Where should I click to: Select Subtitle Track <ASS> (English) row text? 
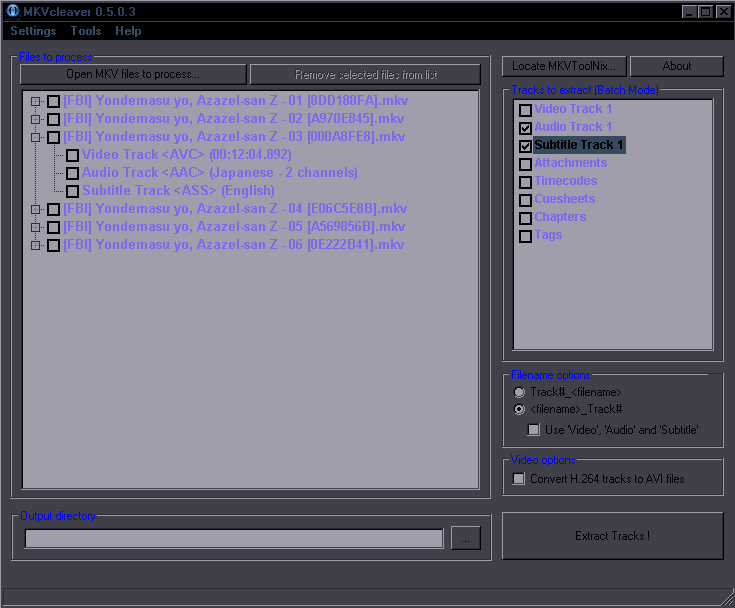(179, 191)
